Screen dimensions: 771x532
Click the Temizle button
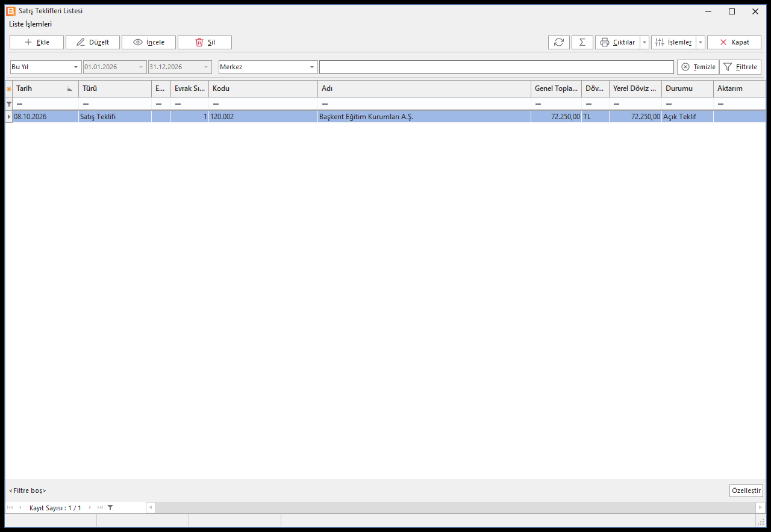click(x=698, y=67)
